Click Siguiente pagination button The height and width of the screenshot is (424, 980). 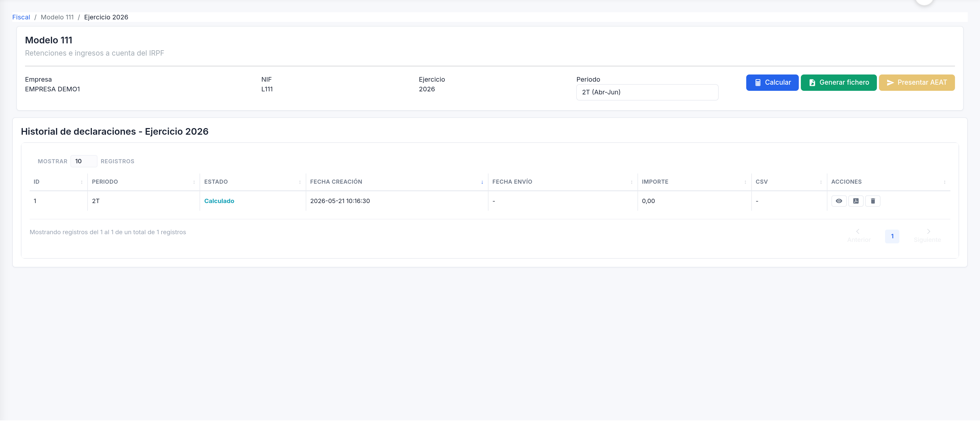click(927, 236)
